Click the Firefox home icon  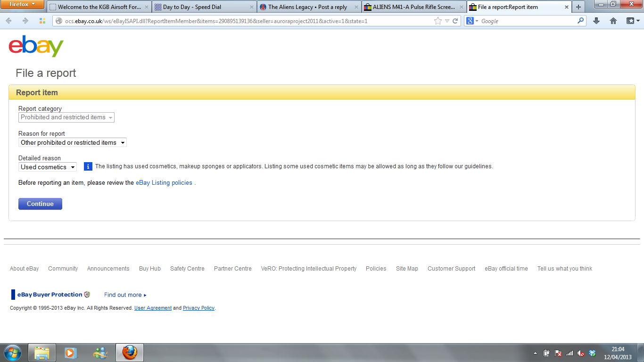[x=613, y=21]
